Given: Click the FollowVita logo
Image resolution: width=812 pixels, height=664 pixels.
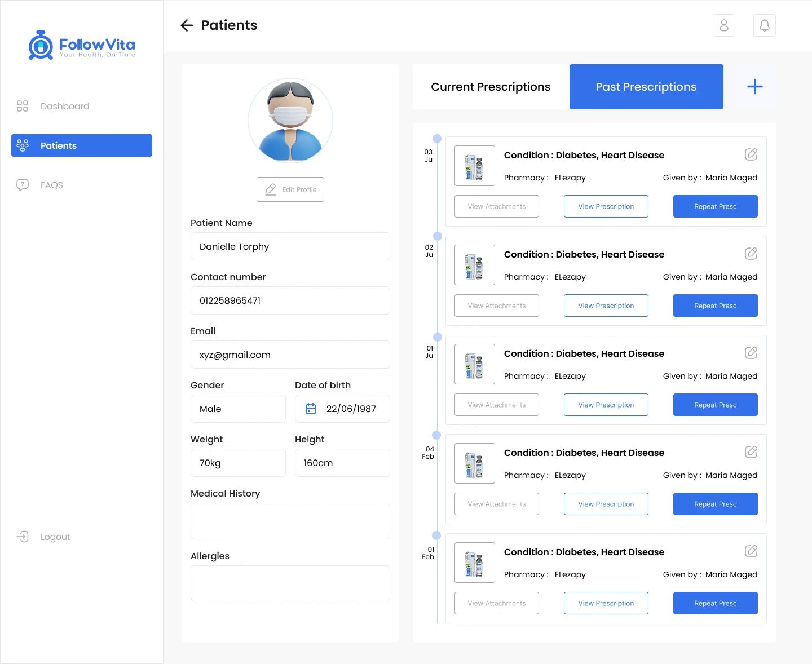Looking at the screenshot, I should coord(82,45).
